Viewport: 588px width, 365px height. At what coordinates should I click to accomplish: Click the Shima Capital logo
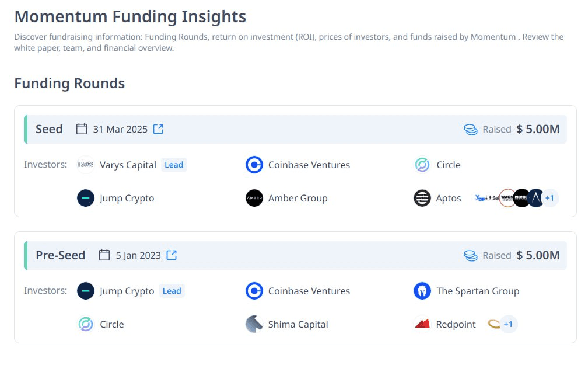point(254,324)
